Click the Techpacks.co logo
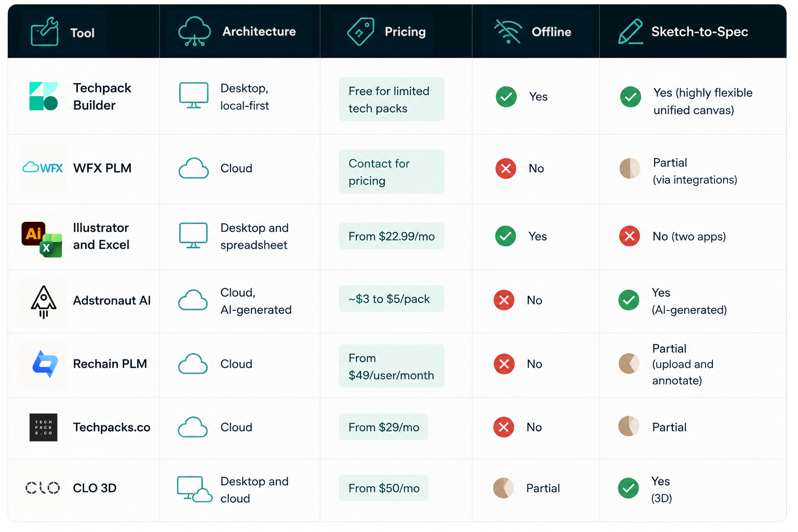This screenshot has height=532, width=798. pyautogui.click(x=44, y=428)
